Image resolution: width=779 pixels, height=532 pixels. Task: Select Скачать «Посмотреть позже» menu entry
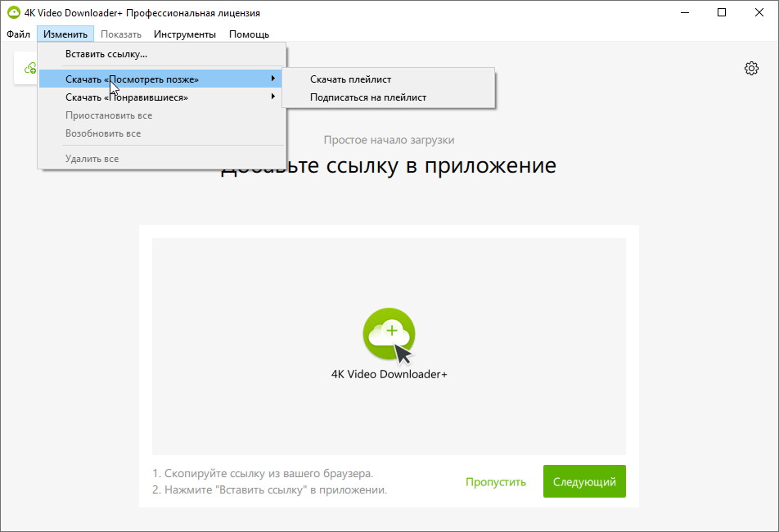[x=160, y=79]
